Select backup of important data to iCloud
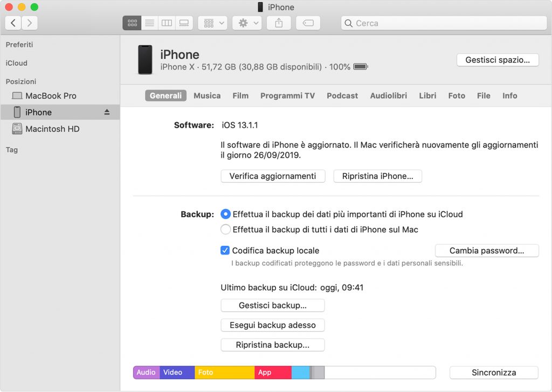552x392 pixels. click(x=226, y=214)
